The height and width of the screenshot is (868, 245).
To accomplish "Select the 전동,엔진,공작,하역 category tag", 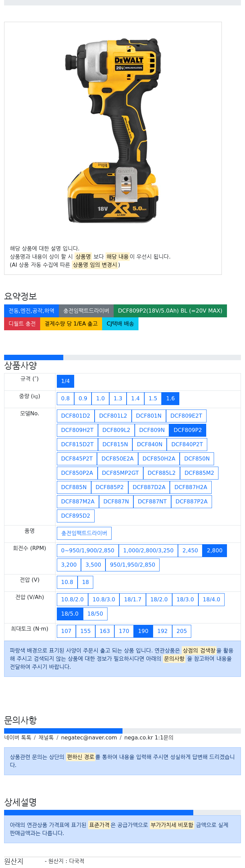I will pos(31,311).
